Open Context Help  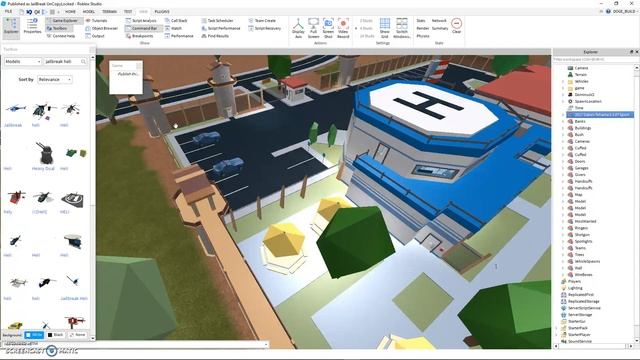click(x=60, y=36)
